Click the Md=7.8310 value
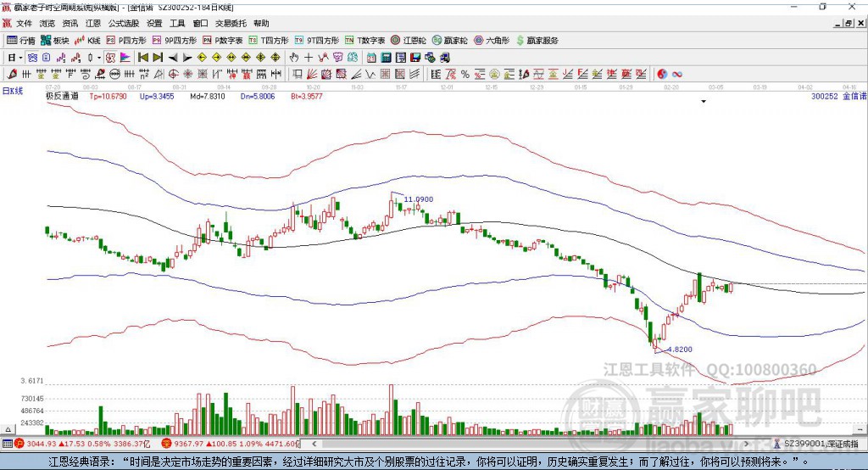This screenshot has width=868, height=470. 208,96
